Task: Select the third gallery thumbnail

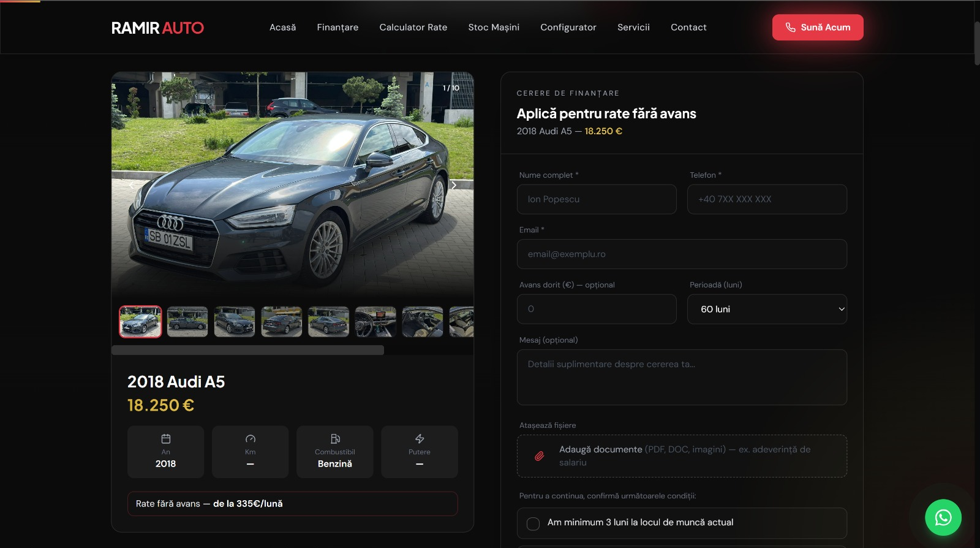Action: pos(235,322)
